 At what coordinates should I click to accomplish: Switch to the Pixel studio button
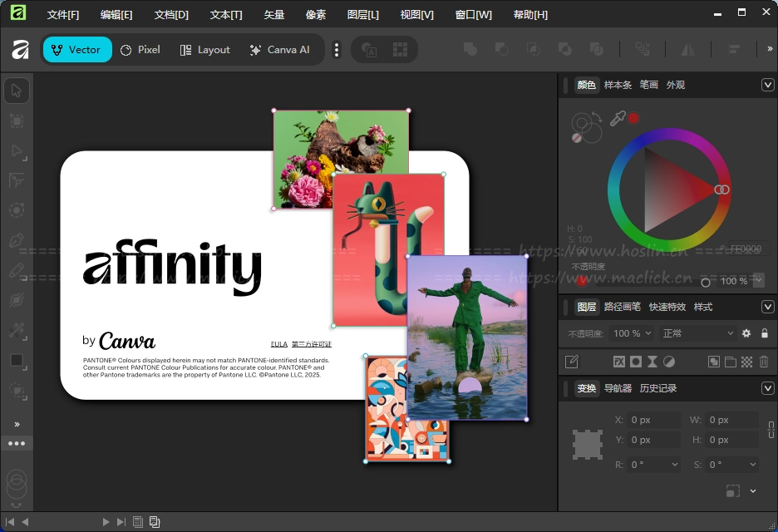point(140,50)
